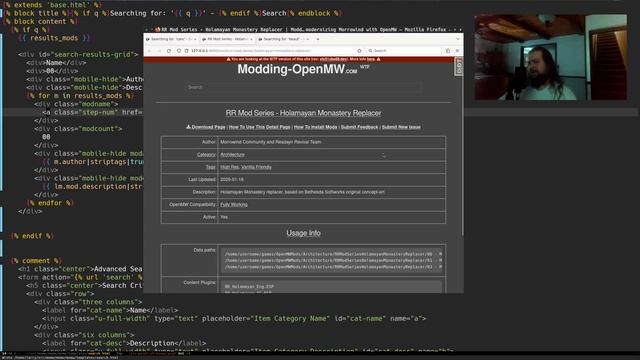640x360 pixels.
Task: Click the last updated date 2020-01-18
Action: (232, 180)
